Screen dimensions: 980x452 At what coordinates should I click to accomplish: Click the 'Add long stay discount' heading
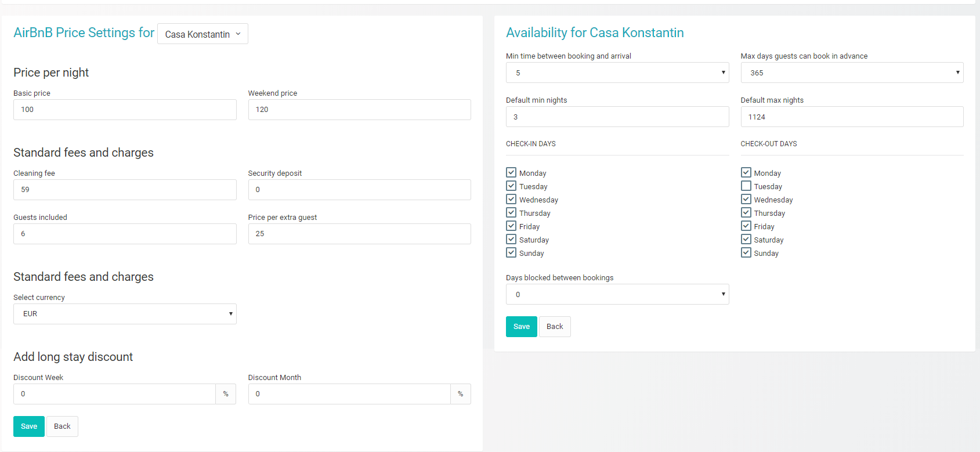[73, 357]
